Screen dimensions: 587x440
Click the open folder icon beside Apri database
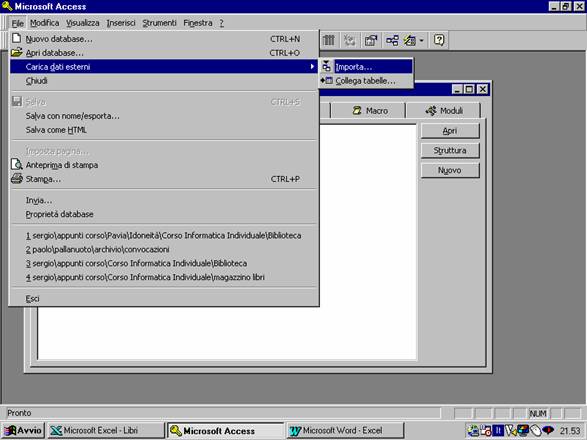[16, 52]
